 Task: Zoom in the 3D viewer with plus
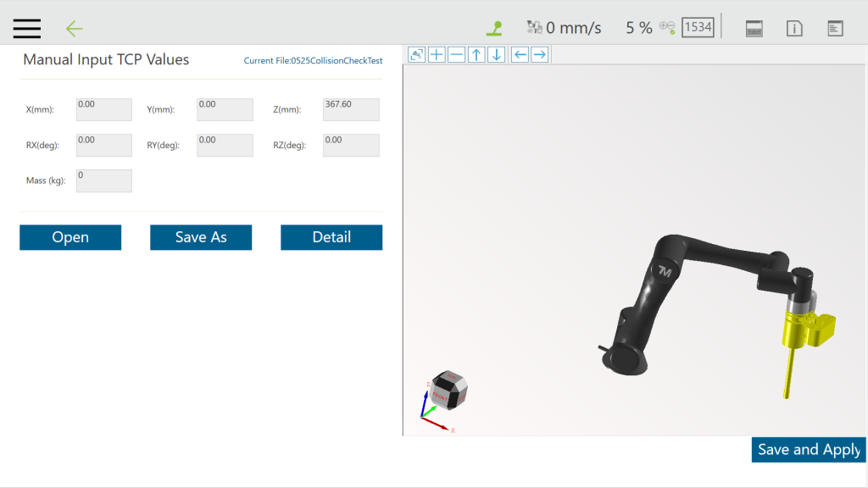pos(437,54)
